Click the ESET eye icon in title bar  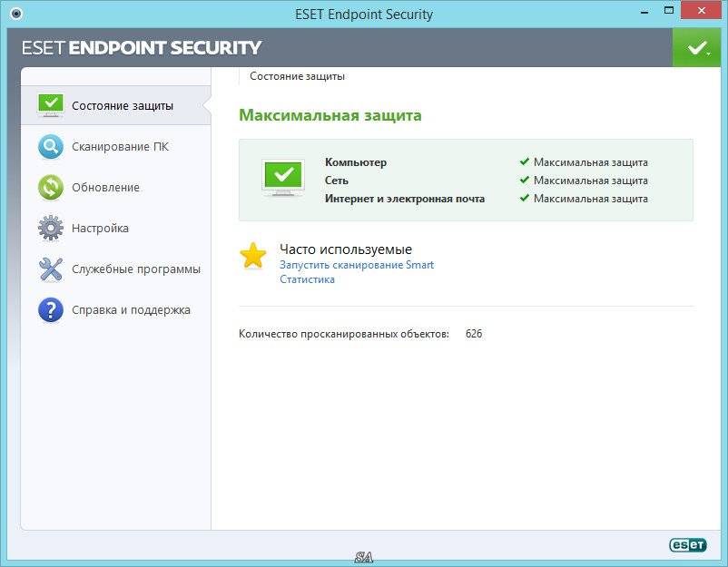tap(16, 14)
